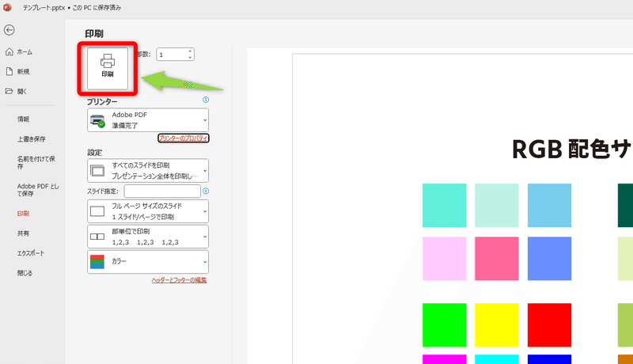633x364 pixels.
Task: Select Save as Adobe PDF option
Action: (x=38, y=190)
